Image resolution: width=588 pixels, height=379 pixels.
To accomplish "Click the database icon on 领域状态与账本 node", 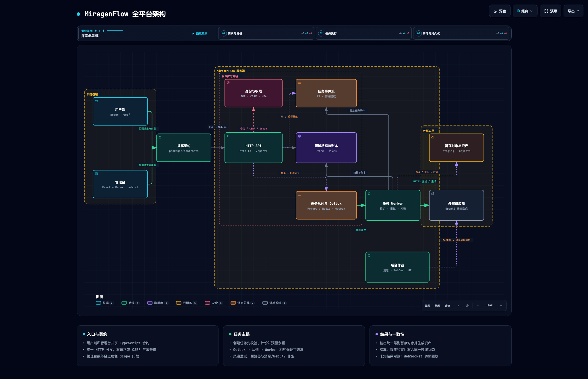I will 299,136.
